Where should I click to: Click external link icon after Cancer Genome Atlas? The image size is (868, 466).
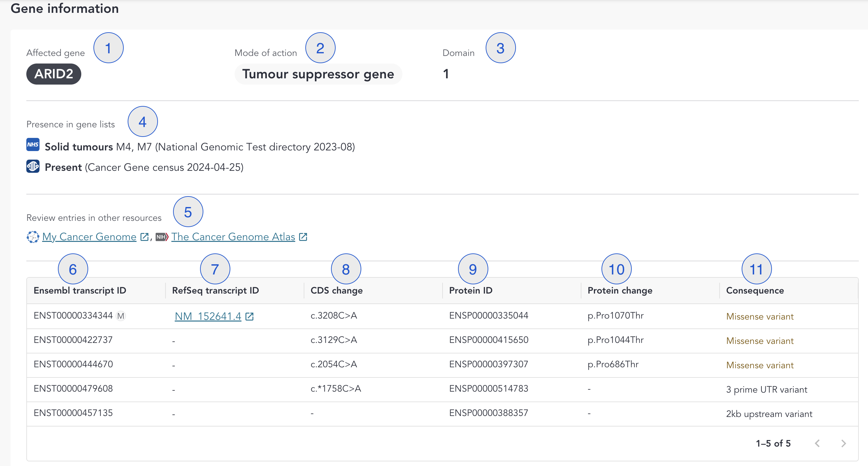(x=303, y=237)
